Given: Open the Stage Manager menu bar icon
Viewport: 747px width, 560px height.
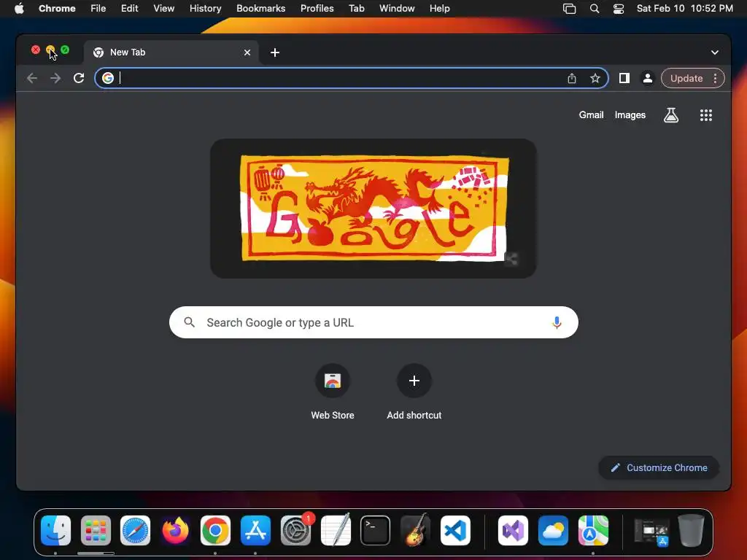Looking at the screenshot, I should point(569,8).
